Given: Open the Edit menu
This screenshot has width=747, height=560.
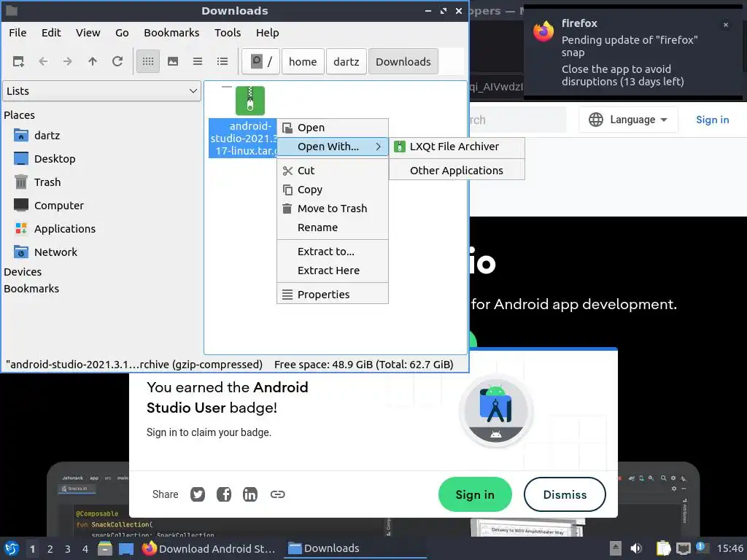Looking at the screenshot, I should click(x=51, y=33).
